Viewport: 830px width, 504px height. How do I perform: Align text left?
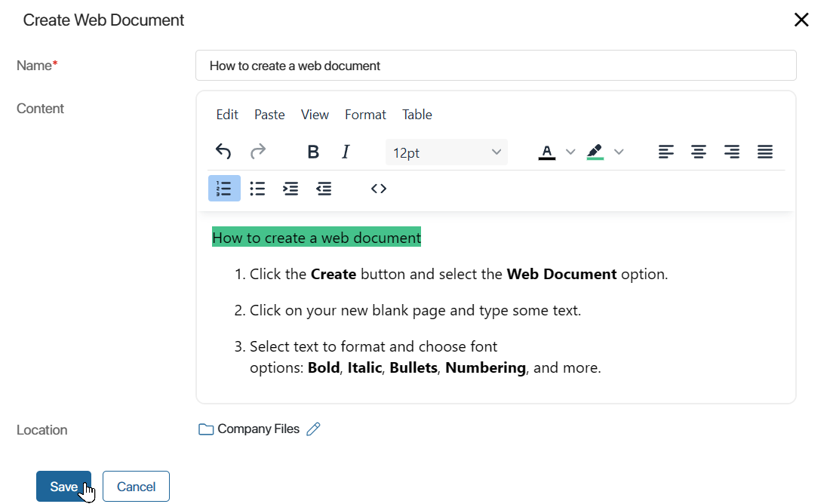tap(666, 152)
